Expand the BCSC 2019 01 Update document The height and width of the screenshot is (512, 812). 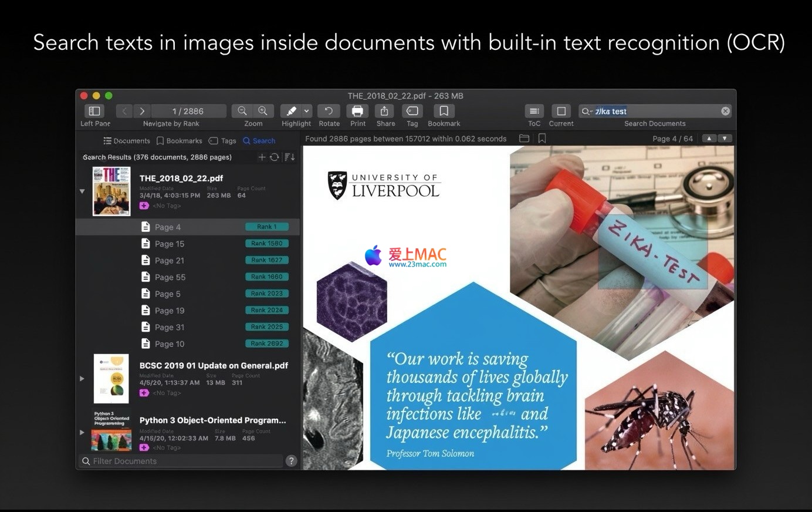82,379
